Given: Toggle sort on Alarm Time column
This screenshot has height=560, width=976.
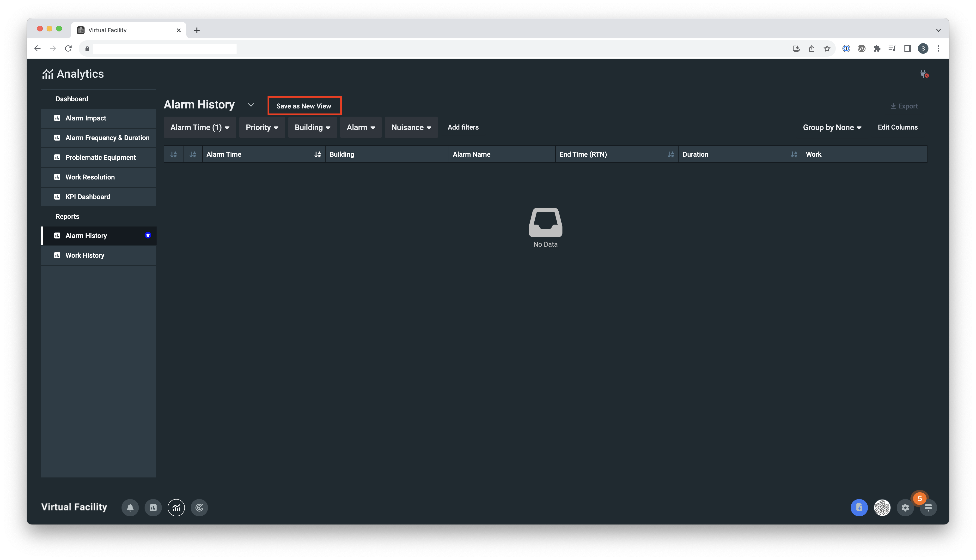Looking at the screenshot, I should tap(317, 154).
